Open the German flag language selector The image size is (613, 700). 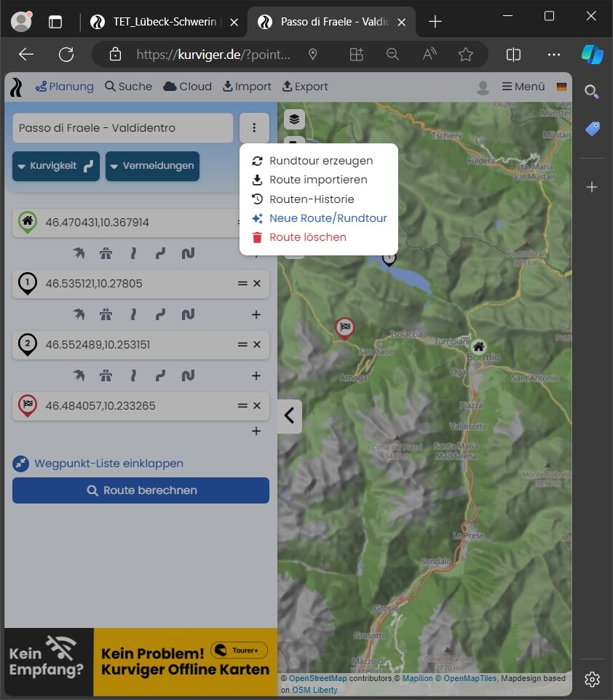(561, 87)
